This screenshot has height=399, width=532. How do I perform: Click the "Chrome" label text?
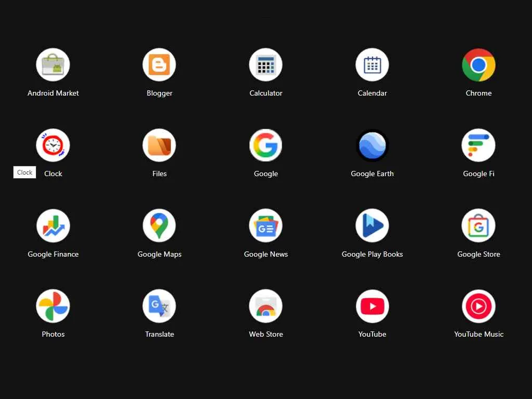point(478,93)
